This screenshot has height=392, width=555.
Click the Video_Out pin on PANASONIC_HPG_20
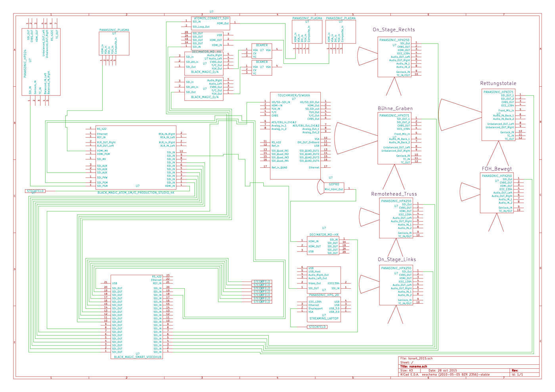coord(315,283)
